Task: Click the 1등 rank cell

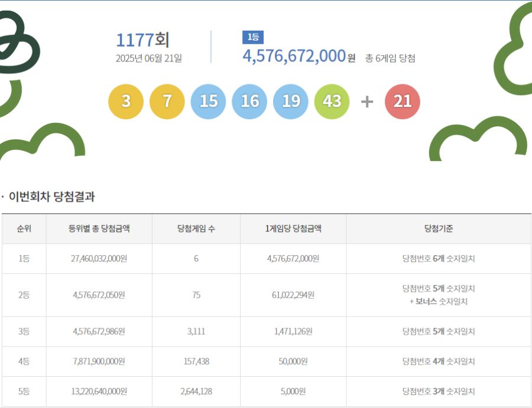Action: click(x=24, y=259)
